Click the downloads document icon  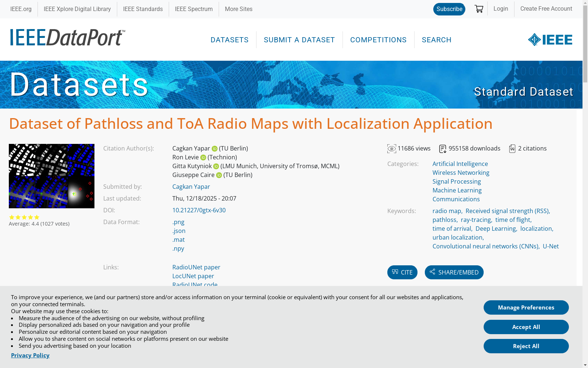coord(443,149)
